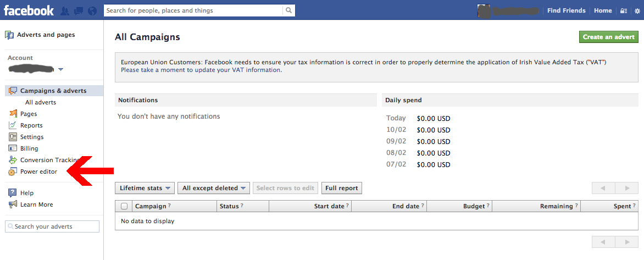
Task: Click the Settings sidebar icon
Action: click(x=13, y=137)
